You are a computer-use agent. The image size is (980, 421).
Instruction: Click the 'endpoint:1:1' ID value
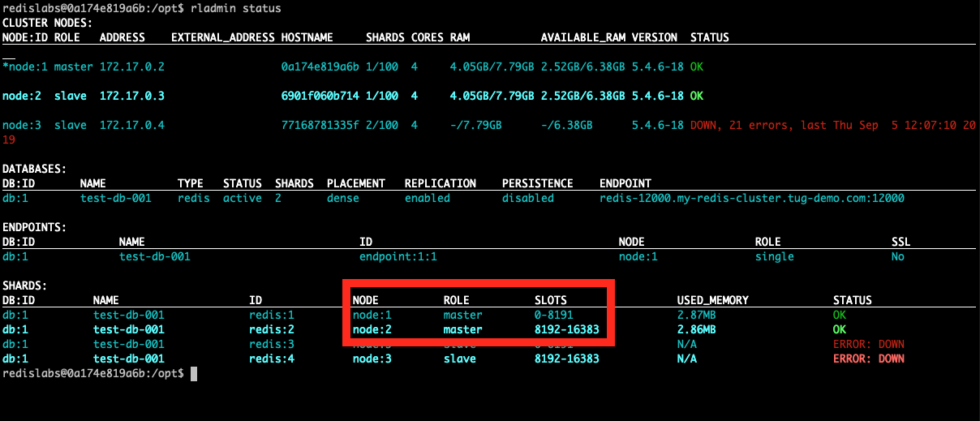click(398, 256)
